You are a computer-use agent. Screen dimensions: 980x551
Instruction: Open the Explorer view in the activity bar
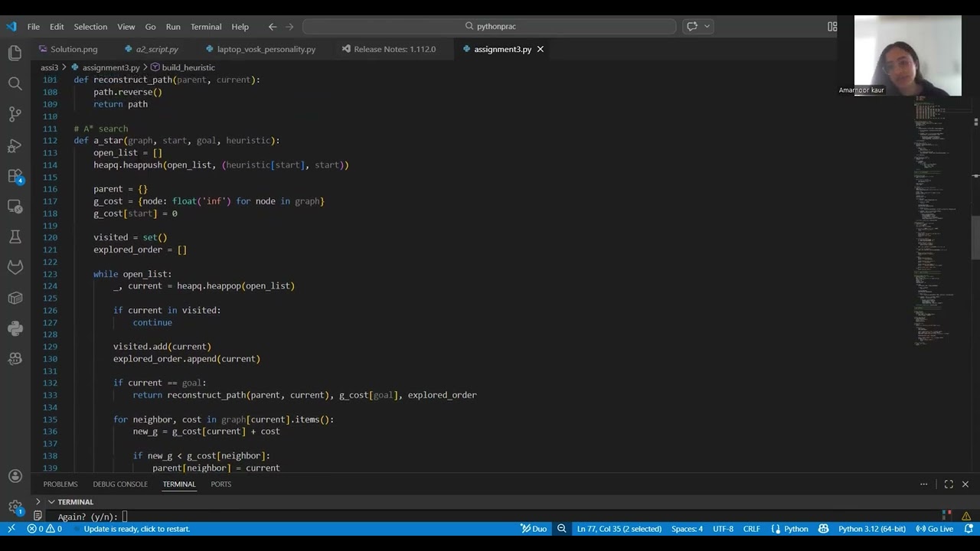pos(15,53)
